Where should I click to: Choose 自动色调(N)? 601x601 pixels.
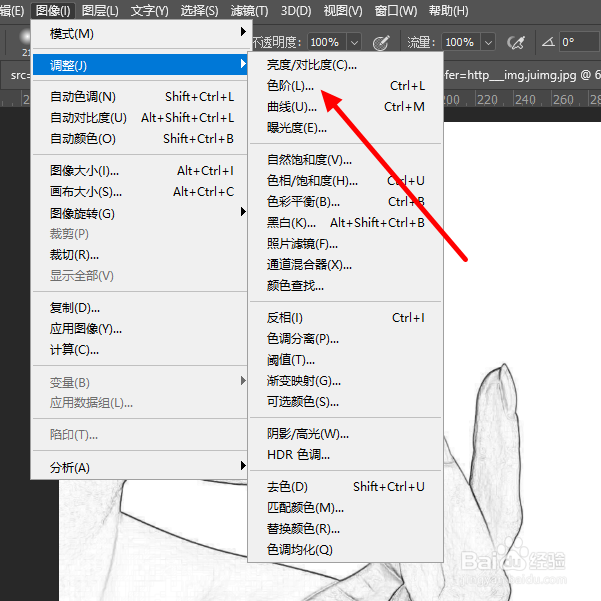coord(140,97)
